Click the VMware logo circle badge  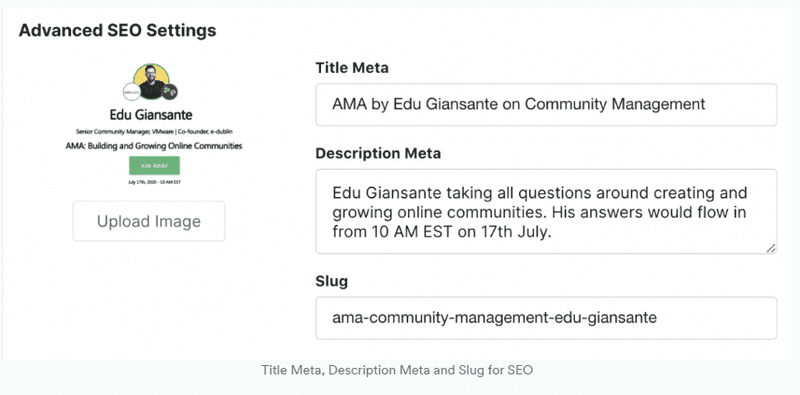[x=131, y=91]
